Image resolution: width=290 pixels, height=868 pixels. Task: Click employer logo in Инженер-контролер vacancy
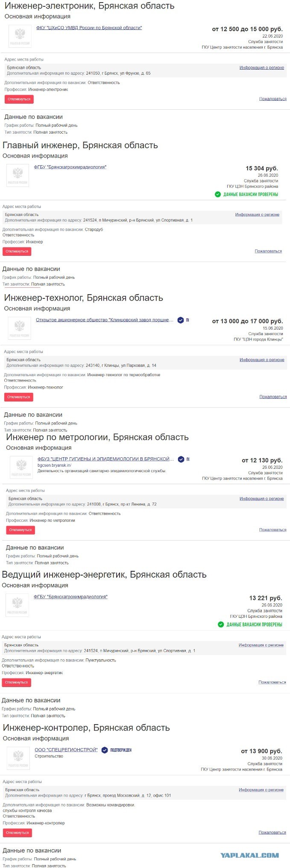[x=19, y=758]
